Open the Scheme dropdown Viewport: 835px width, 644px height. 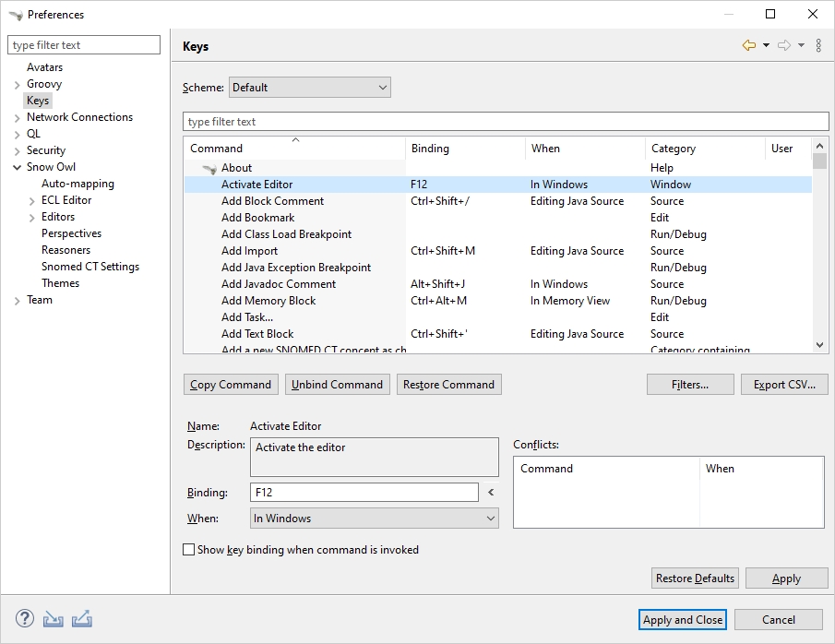(x=309, y=88)
